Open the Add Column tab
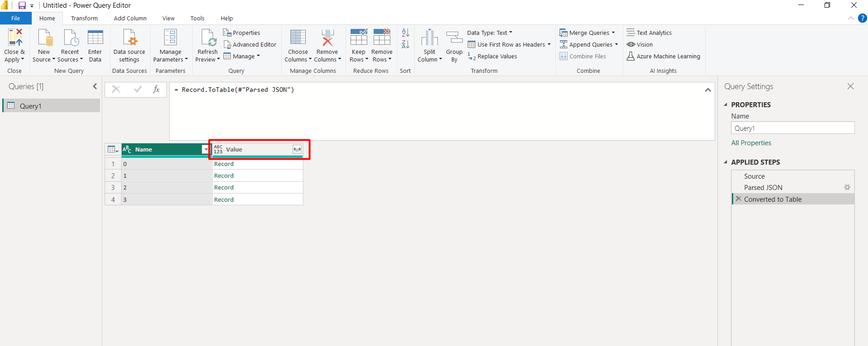This screenshot has height=346, width=868. pyautogui.click(x=130, y=19)
